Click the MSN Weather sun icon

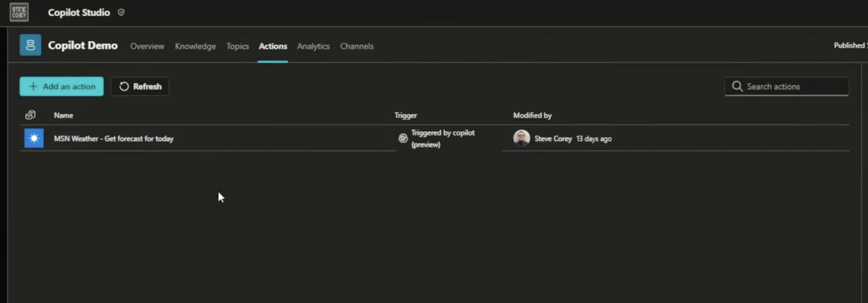[34, 138]
